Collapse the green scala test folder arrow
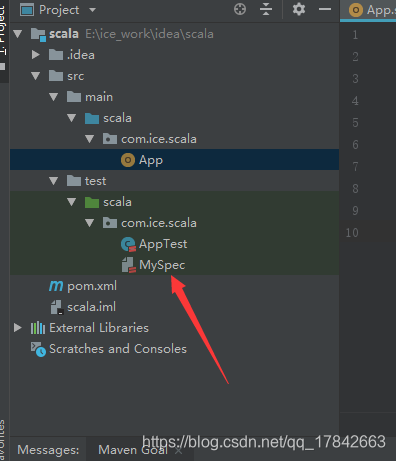 [x=72, y=202]
